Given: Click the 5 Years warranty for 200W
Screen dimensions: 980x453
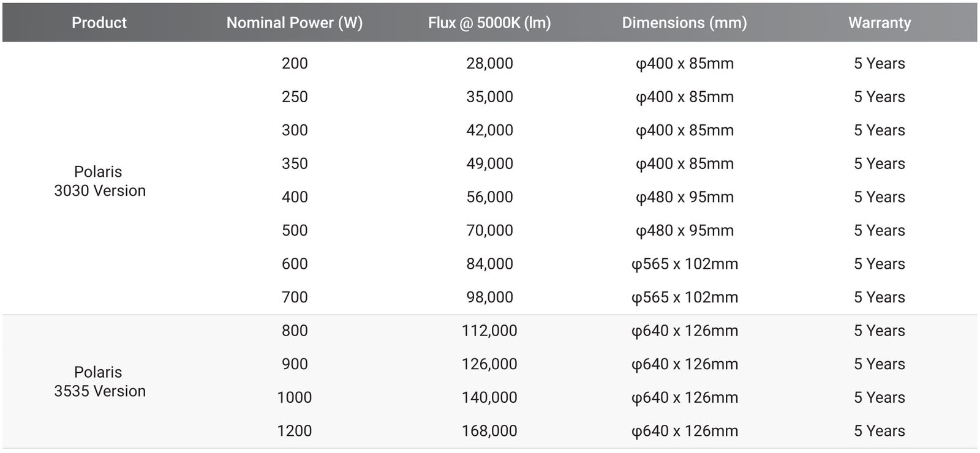Looking at the screenshot, I should [879, 63].
